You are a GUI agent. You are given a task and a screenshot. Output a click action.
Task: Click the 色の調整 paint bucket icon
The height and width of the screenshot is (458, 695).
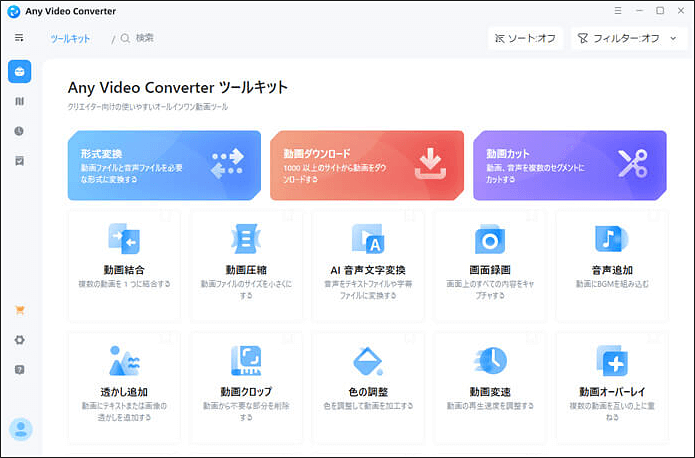pos(368,361)
